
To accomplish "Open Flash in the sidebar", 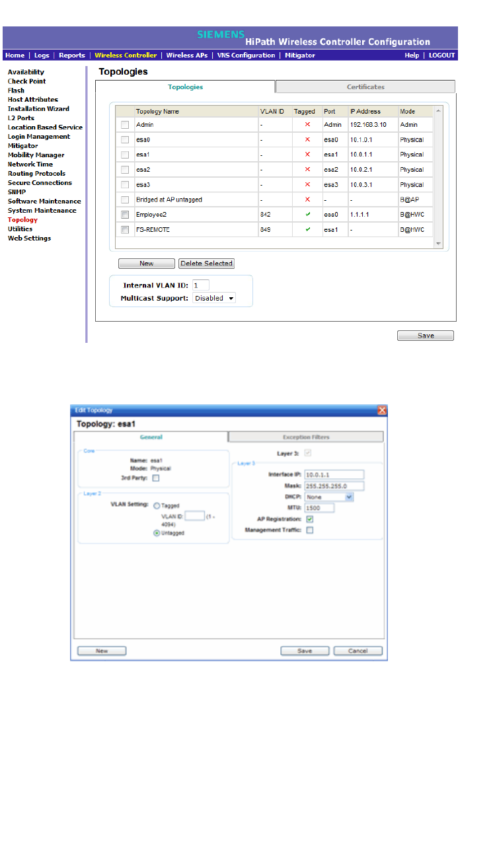I will [16, 90].
